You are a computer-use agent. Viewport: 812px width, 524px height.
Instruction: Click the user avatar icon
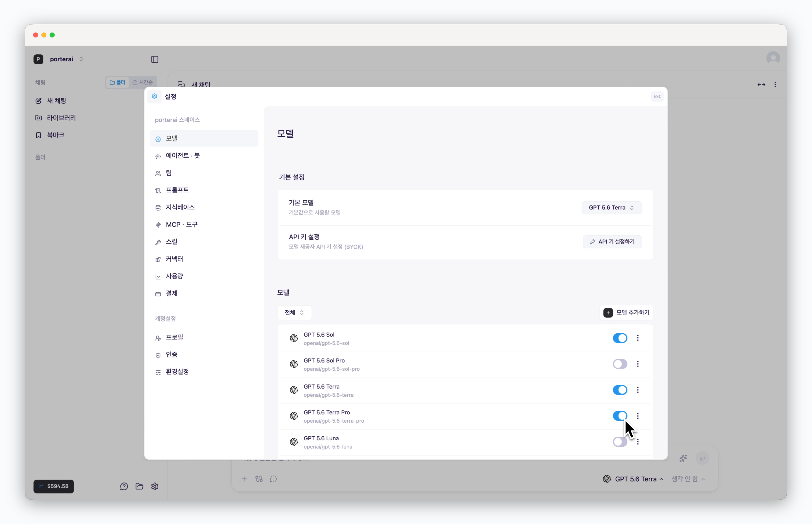[x=773, y=58]
